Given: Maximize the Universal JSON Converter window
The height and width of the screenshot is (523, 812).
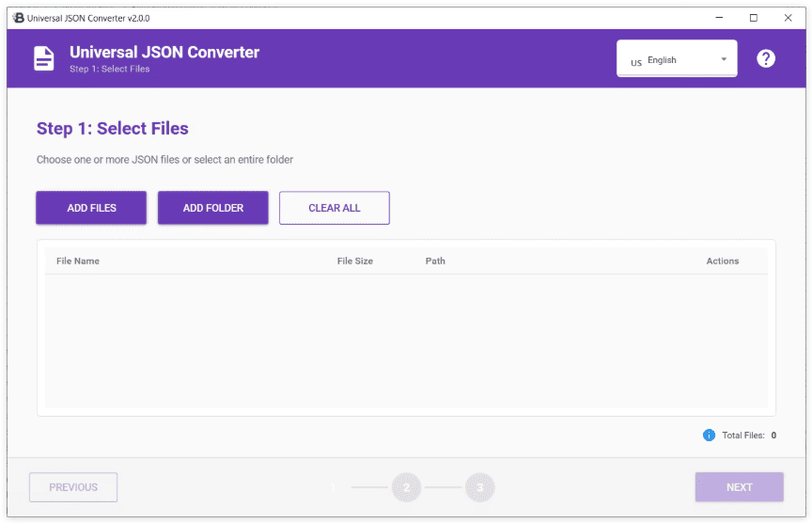Looking at the screenshot, I should pos(753,18).
